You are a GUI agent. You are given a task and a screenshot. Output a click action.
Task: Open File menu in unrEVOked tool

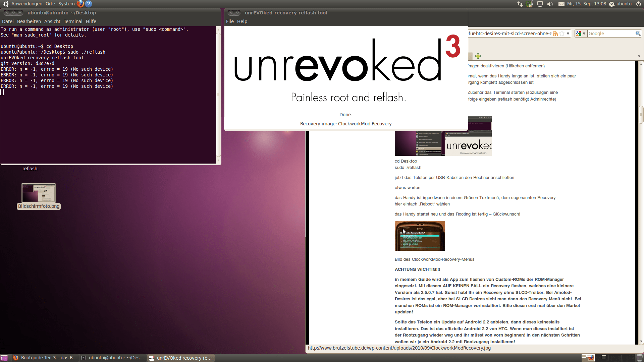click(230, 21)
